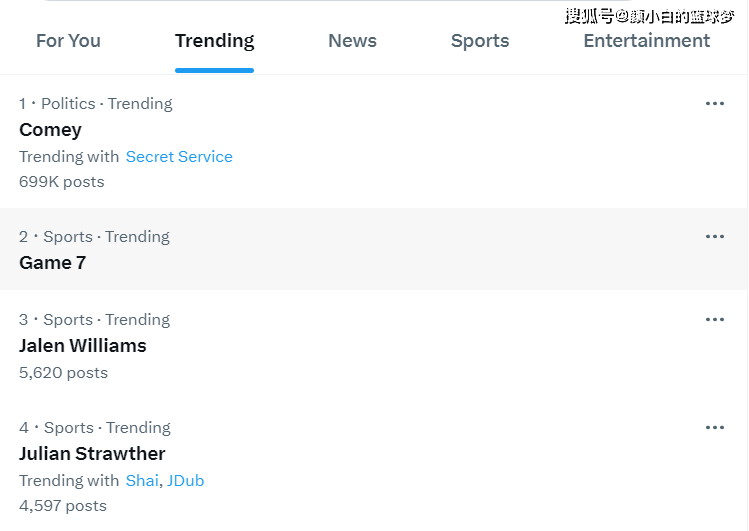This screenshot has height=531, width=749.
Task: Click the 699K posts count under Comey
Action: pos(62,182)
